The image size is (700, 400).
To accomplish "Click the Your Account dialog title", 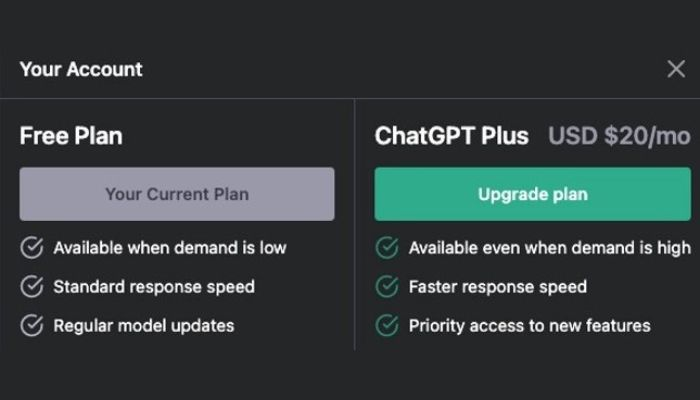I will (x=81, y=69).
